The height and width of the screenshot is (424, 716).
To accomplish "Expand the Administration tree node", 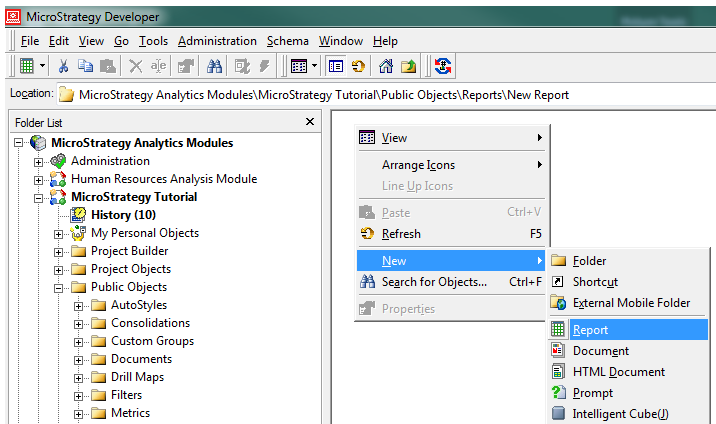I will pyautogui.click(x=39, y=161).
